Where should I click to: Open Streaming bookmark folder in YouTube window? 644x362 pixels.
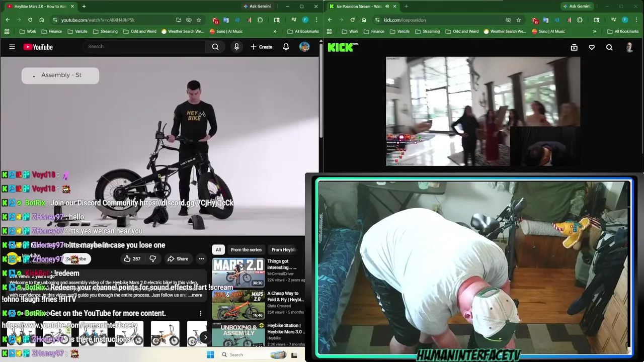105,31
